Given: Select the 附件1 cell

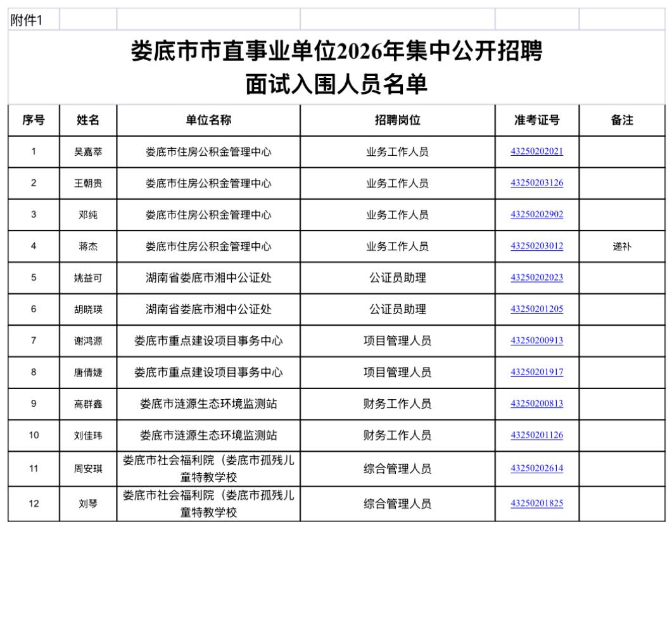Looking at the screenshot, I should (x=34, y=20).
